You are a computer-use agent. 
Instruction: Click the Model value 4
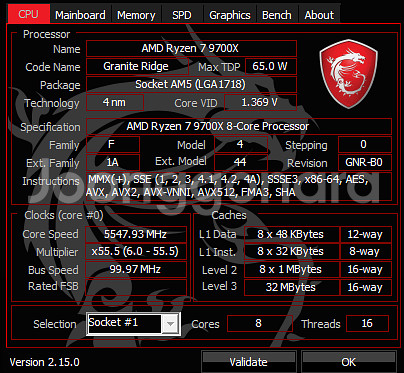point(241,144)
